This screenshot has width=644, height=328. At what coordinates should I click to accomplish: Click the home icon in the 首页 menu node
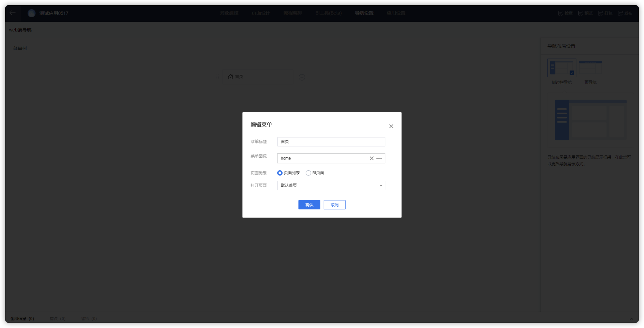click(230, 77)
